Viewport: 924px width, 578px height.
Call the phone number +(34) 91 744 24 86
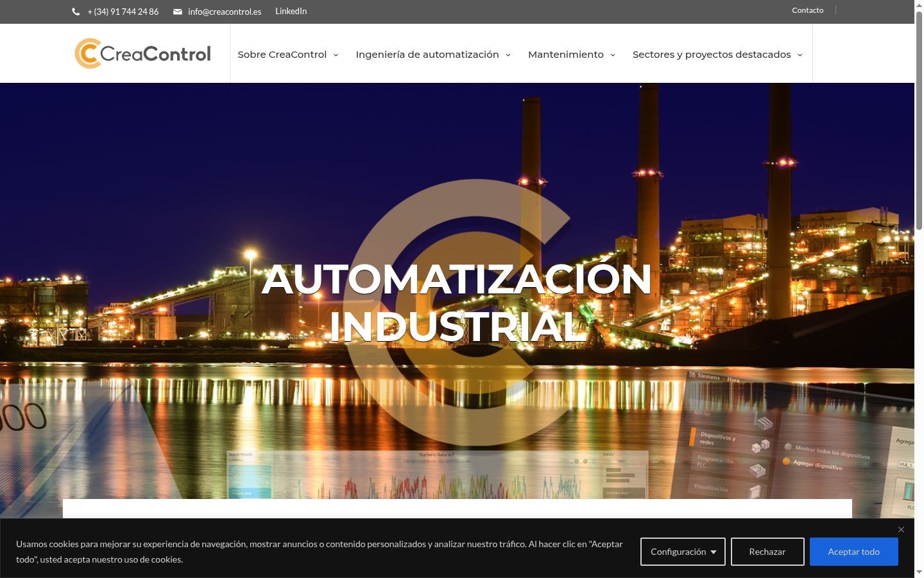(x=123, y=12)
